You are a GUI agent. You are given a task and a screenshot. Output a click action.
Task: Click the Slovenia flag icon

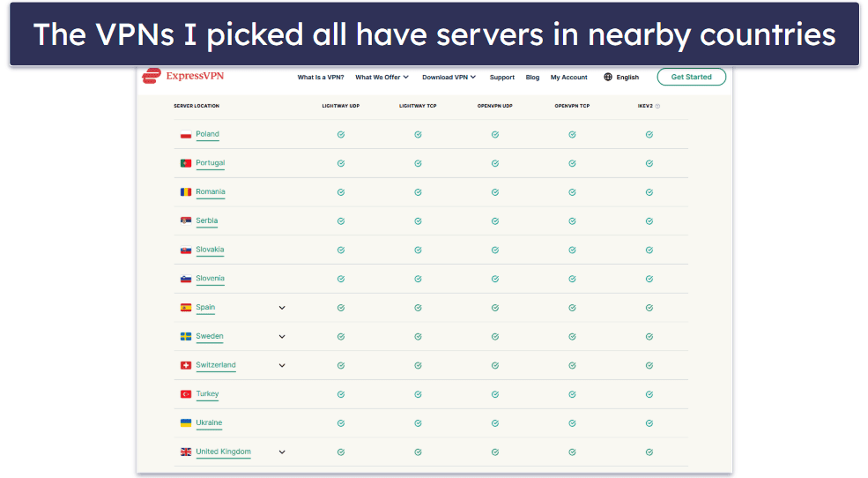pos(186,279)
